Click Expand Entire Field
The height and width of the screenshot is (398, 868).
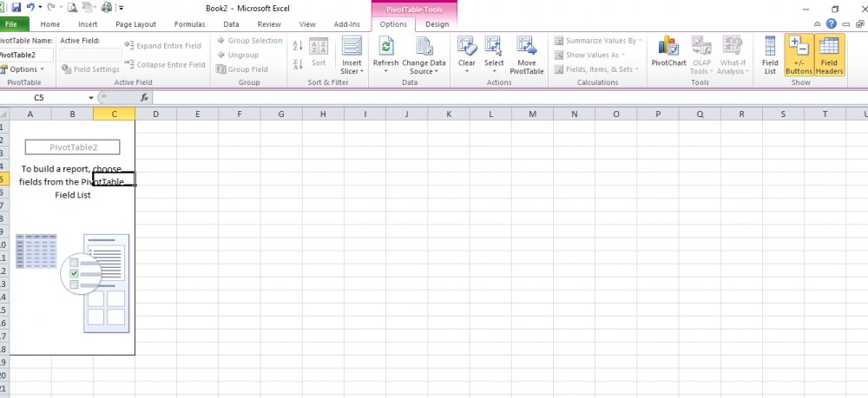(163, 46)
